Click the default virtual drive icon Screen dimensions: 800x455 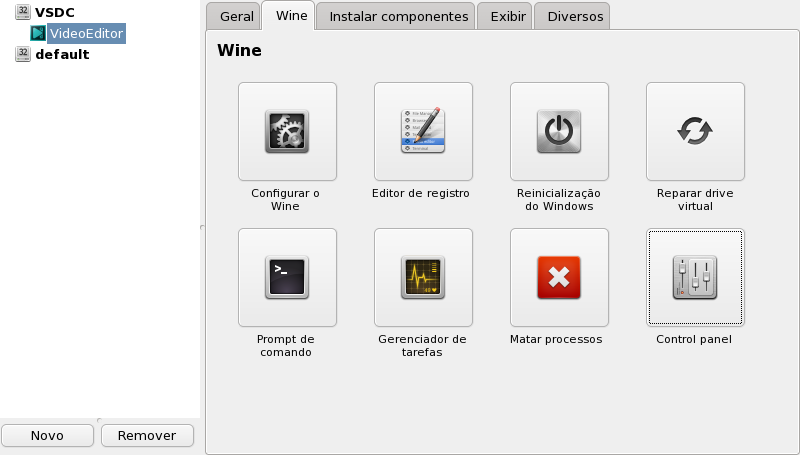point(23,54)
